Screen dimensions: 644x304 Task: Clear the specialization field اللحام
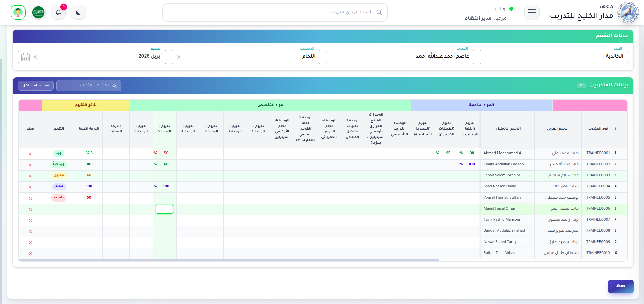click(x=179, y=57)
